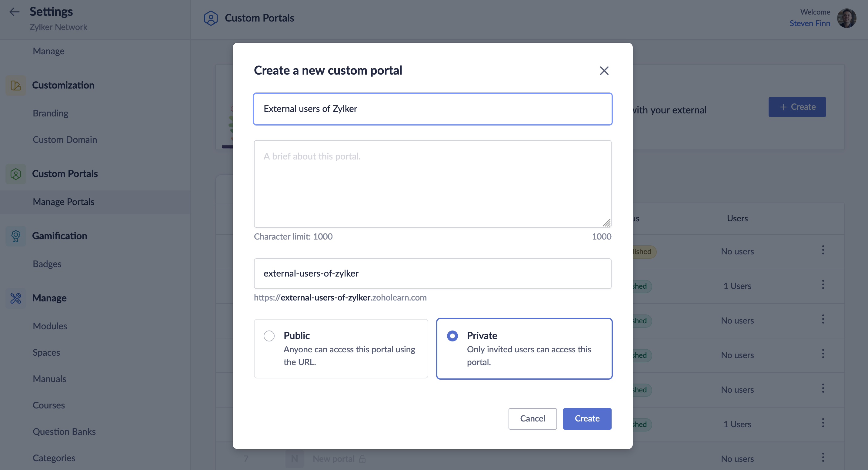The width and height of the screenshot is (868, 470).
Task: Open the three-dot menu for New portal row
Action: click(x=823, y=458)
